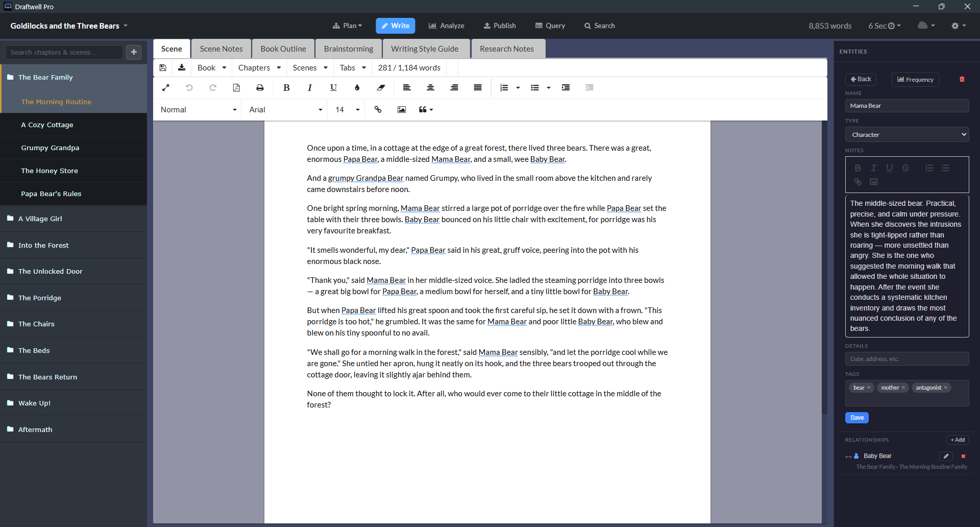Remove the Baby Bear relationship
980x527 pixels.
963,456
